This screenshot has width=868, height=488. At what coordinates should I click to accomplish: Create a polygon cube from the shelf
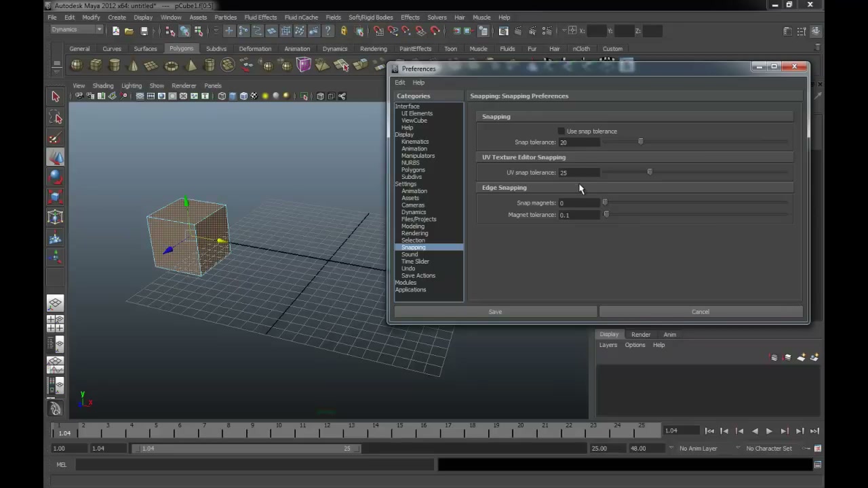(96, 65)
